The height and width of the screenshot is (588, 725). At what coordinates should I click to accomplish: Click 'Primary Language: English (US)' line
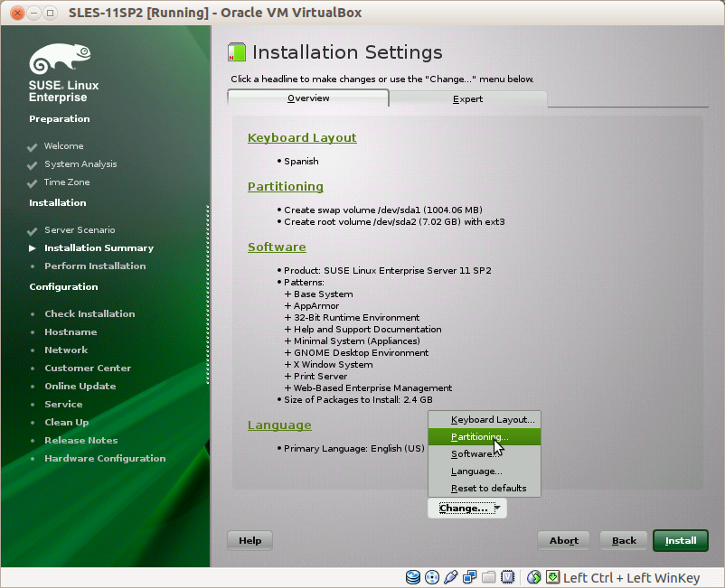tap(354, 449)
